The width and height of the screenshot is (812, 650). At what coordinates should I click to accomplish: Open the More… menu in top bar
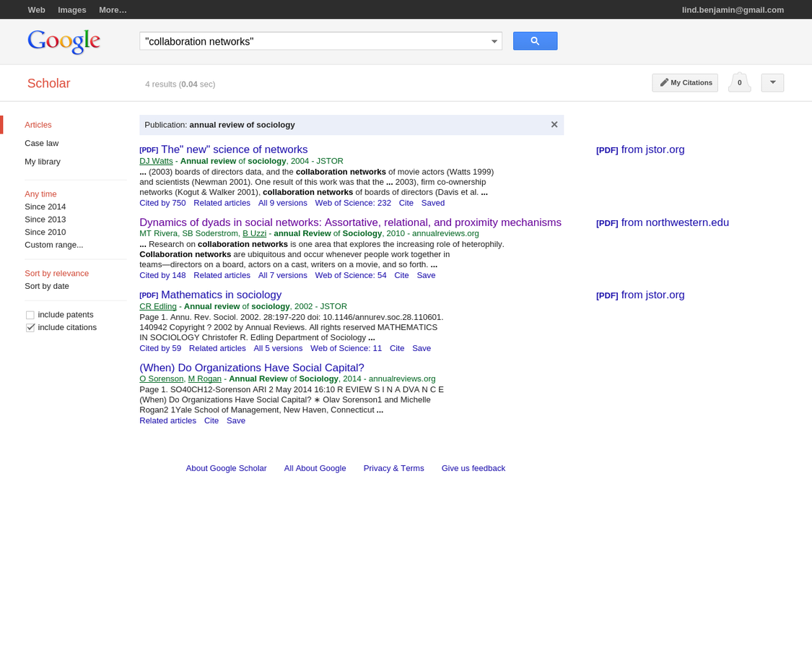pyautogui.click(x=113, y=10)
